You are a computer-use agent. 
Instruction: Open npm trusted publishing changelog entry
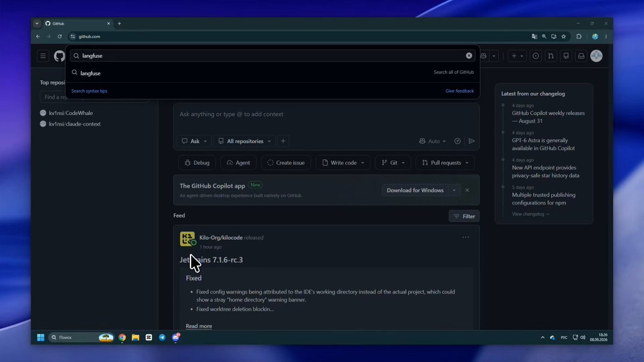543,199
